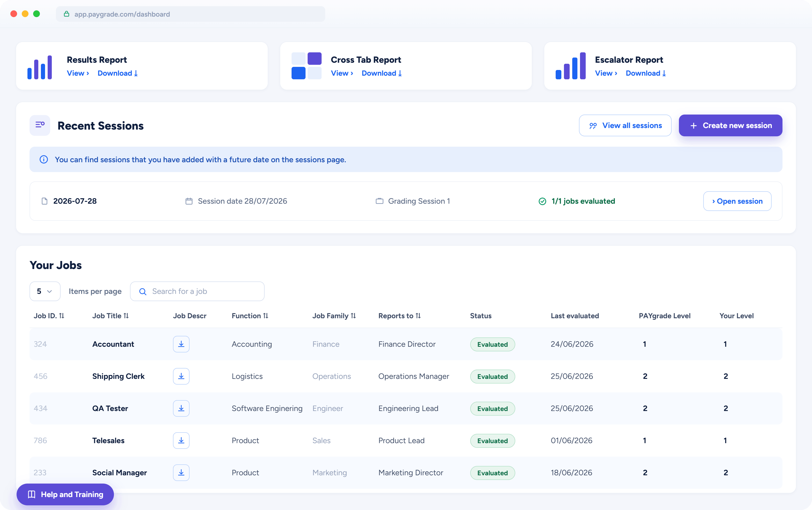Open session for 2026-07-28
This screenshot has width=812, height=510.
[737, 201]
